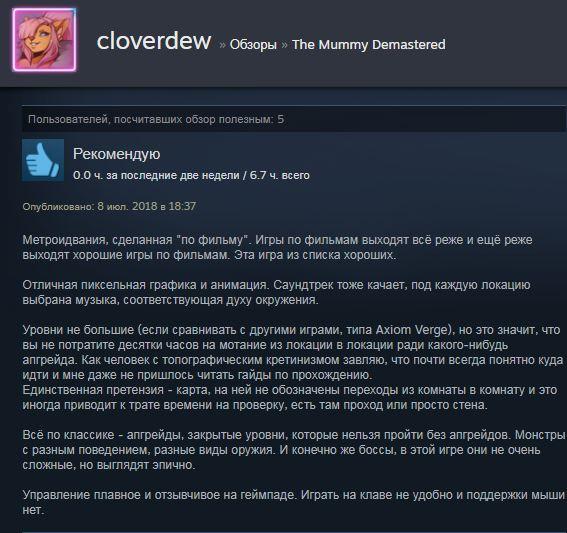The width and height of the screenshot is (567, 533).
Task: Click the paragraph starting Уровни не большие
Action: [293, 352]
